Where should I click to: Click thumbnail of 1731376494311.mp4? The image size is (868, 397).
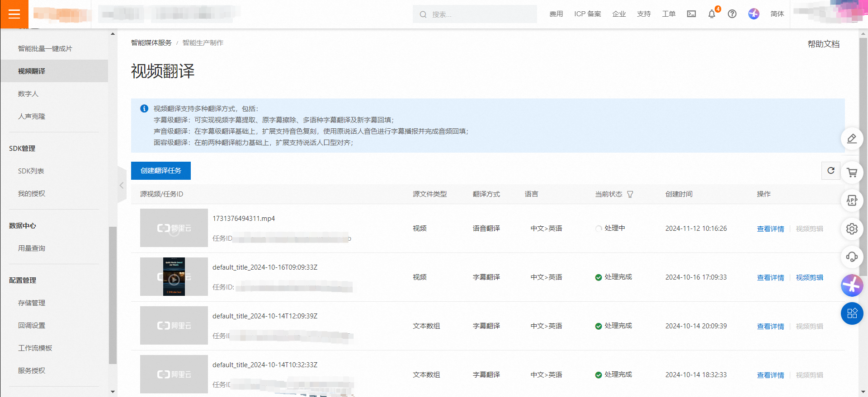click(174, 228)
